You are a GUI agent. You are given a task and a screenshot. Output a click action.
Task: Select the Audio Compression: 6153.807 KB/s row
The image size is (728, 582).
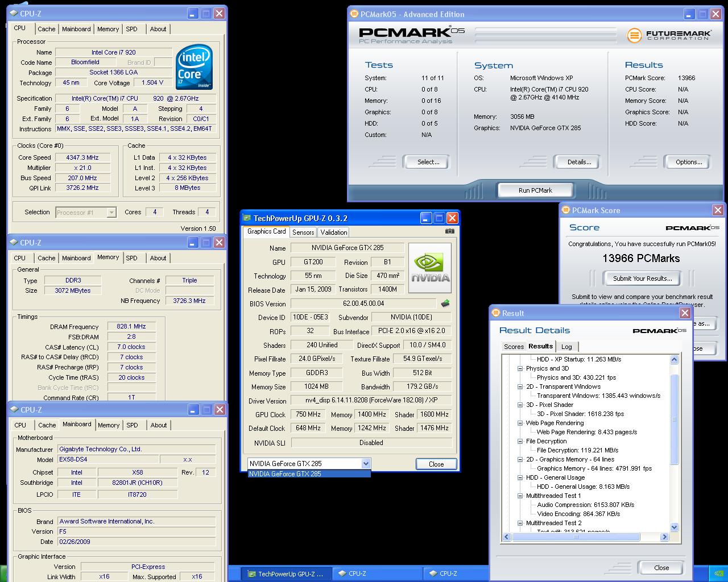585,505
